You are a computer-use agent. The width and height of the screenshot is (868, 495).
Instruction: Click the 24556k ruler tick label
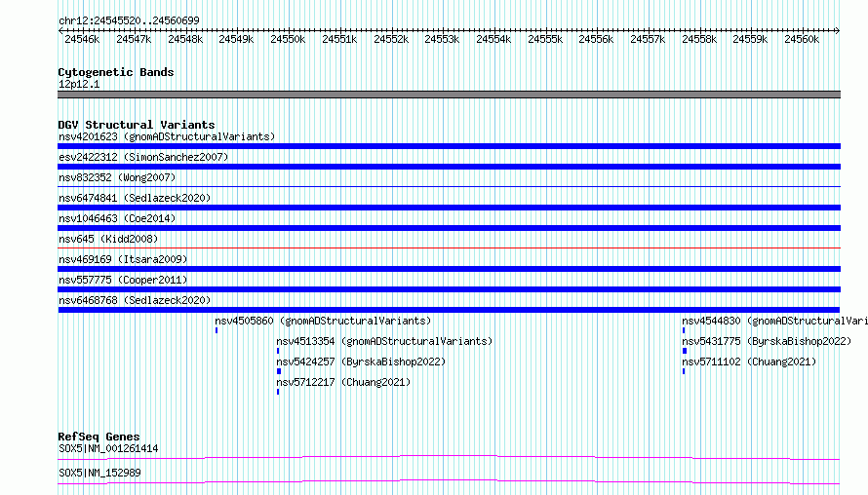click(596, 39)
